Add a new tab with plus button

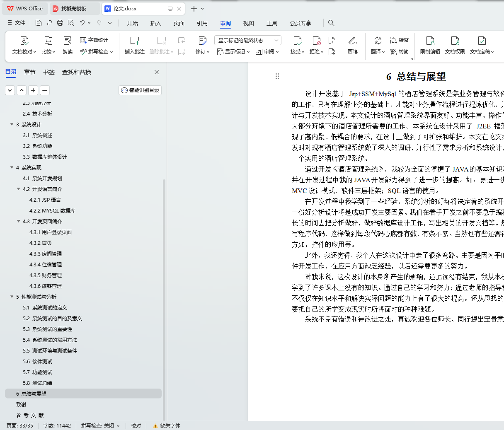194,9
